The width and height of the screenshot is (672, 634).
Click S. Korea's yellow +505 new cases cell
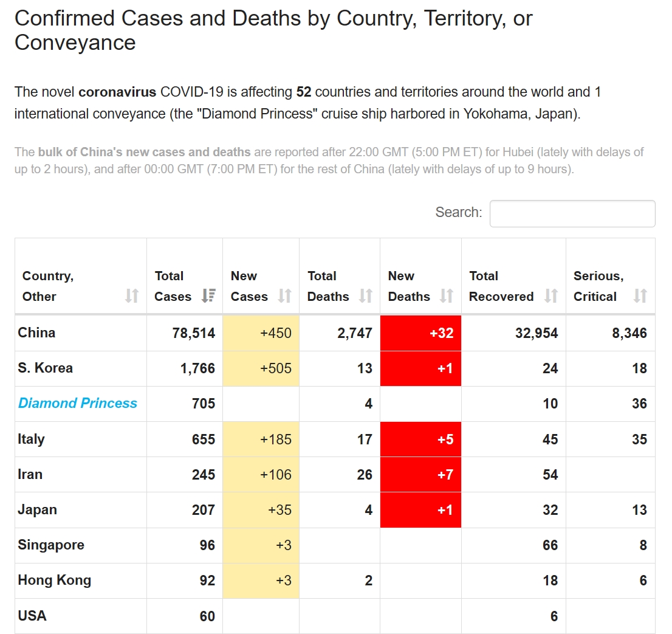pyautogui.click(x=261, y=368)
